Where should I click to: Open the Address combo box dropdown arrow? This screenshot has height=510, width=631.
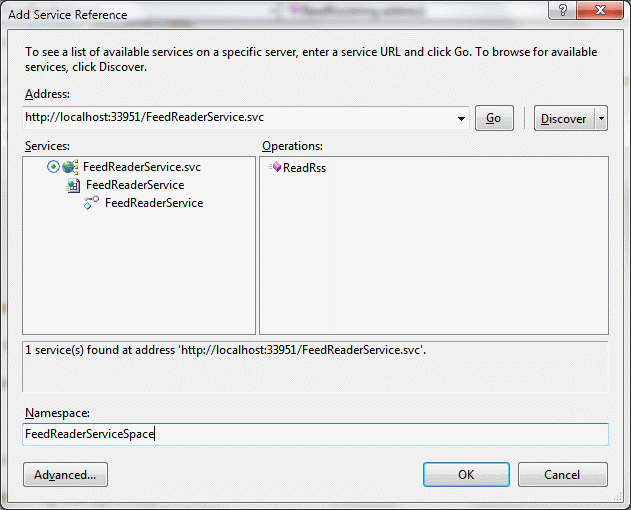[x=461, y=118]
